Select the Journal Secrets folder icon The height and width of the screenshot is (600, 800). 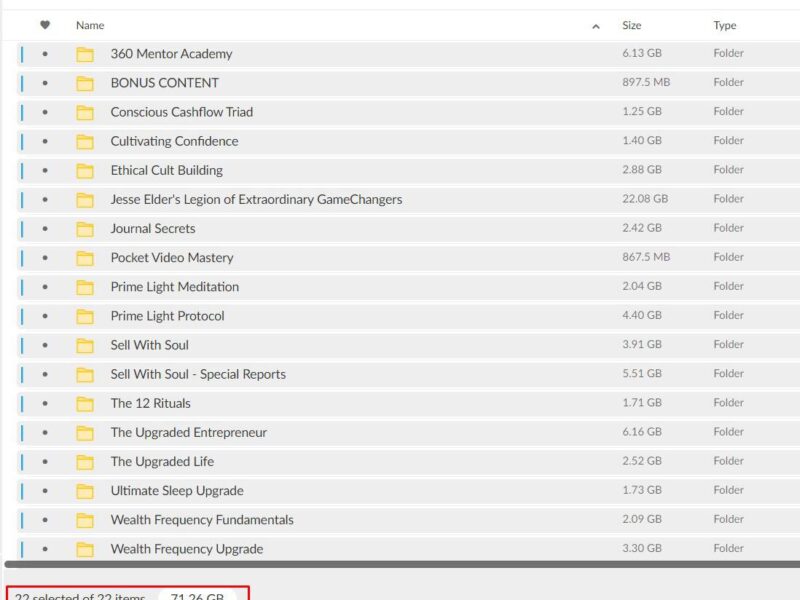click(x=85, y=229)
